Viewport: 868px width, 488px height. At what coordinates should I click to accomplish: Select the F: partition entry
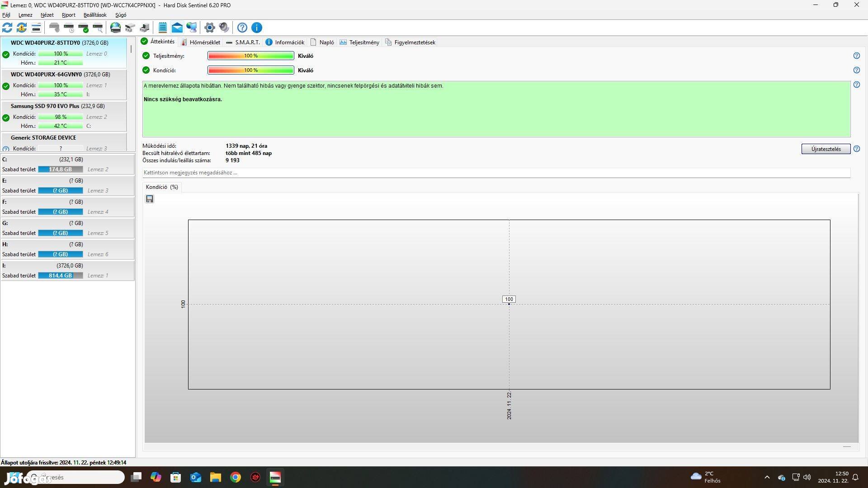click(67, 207)
